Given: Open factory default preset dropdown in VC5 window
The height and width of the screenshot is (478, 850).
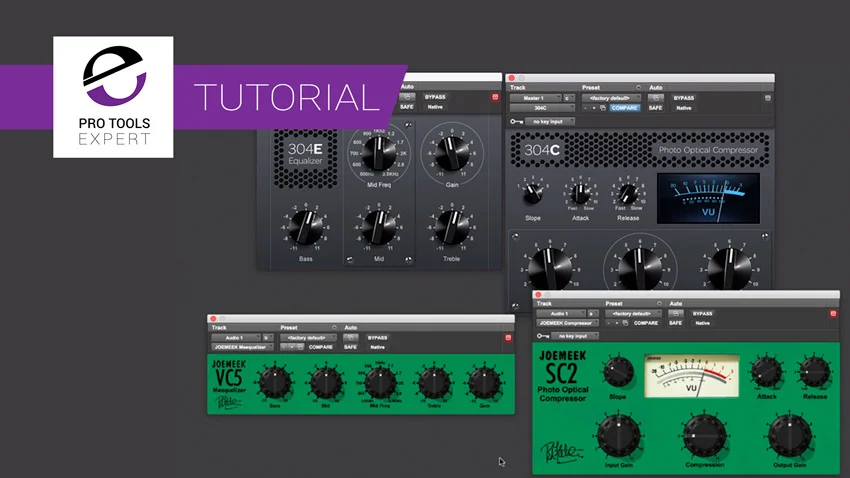Looking at the screenshot, I should point(307,338).
